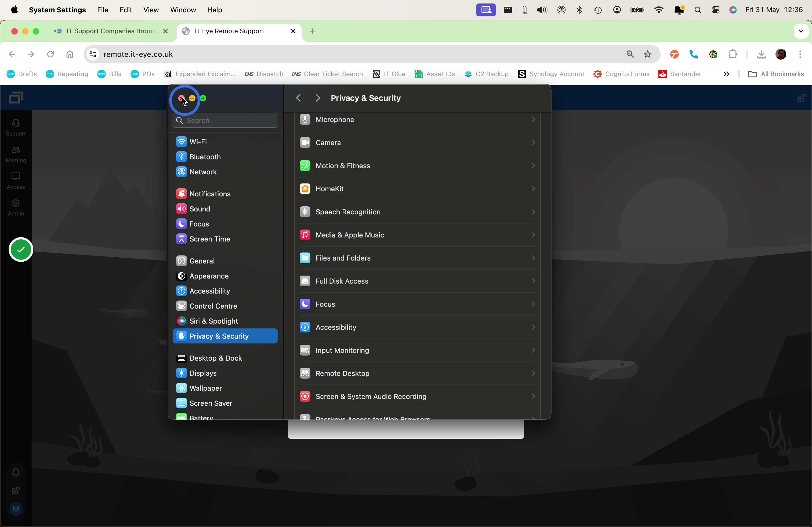812x527 pixels.
Task: Click the Chrome bookmark star icon
Action: pyautogui.click(x=647, y=54)
